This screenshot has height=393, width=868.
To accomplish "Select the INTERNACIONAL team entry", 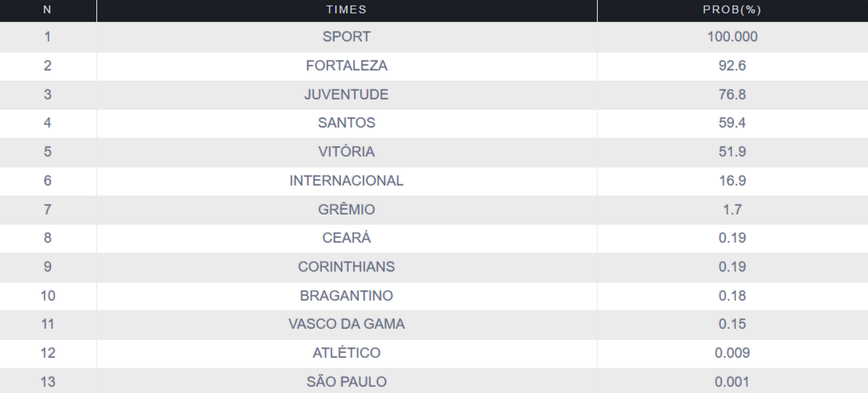I will 346,181.
